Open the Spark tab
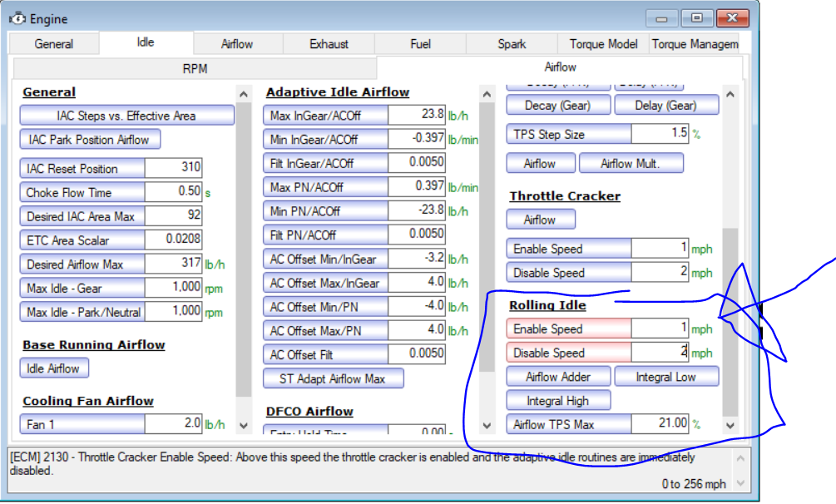 (512, 44)
